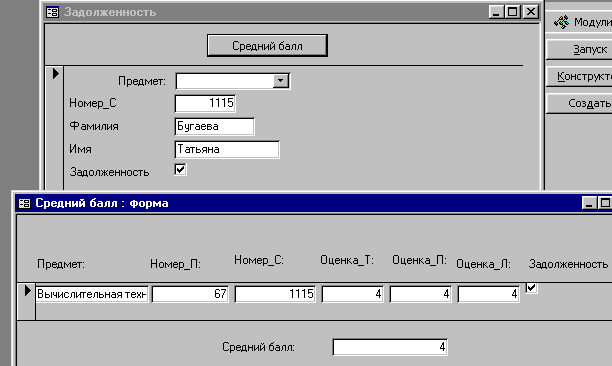Click the Оценка_Л: column header
Viewport: 612px width, 366px height.
click(483, 264)
